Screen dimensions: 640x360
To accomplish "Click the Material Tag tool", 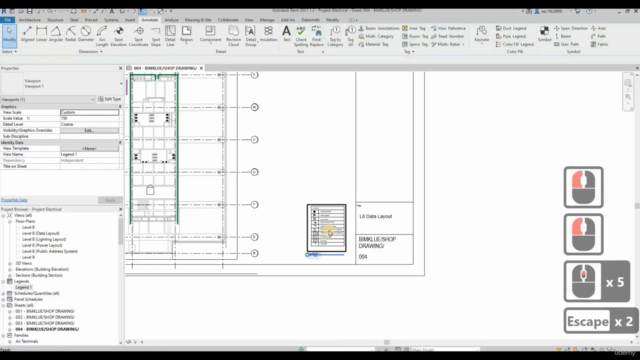I will click(373, 44).
